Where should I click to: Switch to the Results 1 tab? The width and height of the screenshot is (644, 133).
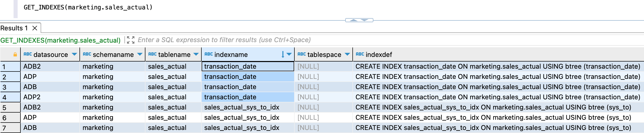[x=14, y=28]
